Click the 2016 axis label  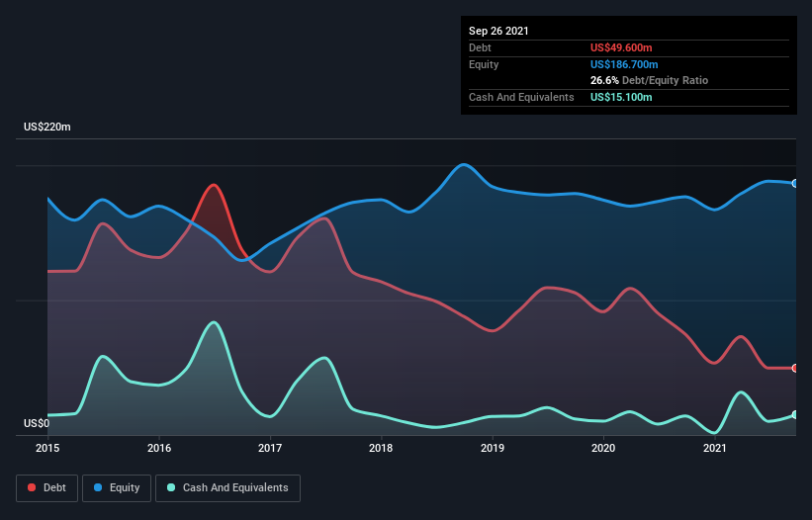tap(159, 448)
